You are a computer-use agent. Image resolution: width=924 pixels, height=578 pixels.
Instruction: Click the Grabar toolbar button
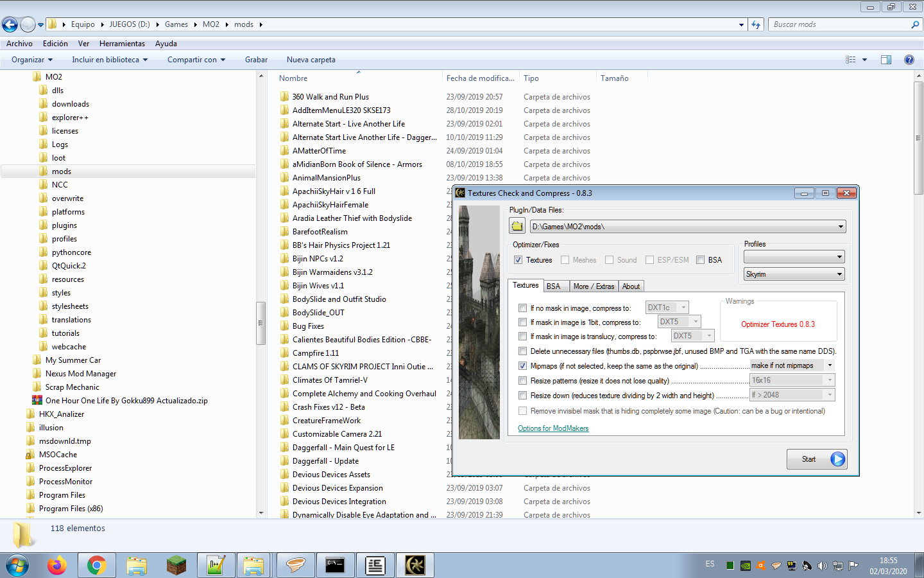coord(256,60)
